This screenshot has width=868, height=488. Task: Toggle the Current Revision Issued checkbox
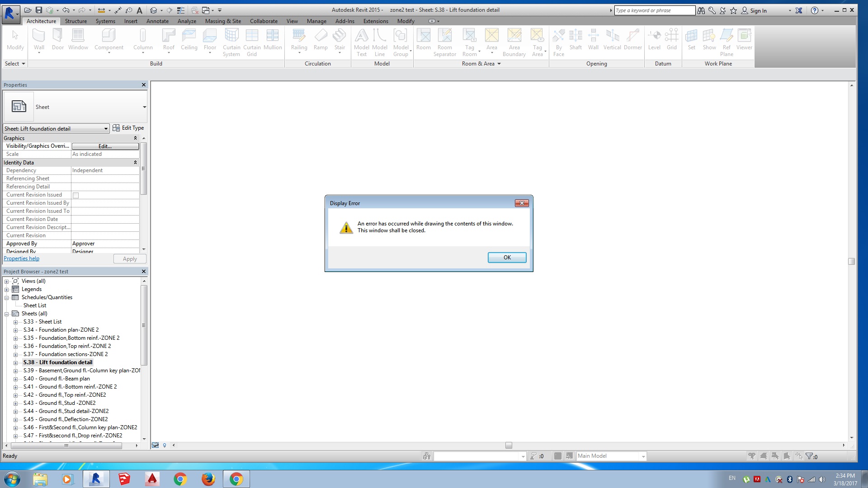pyautogui.click(x=76, y=195)
